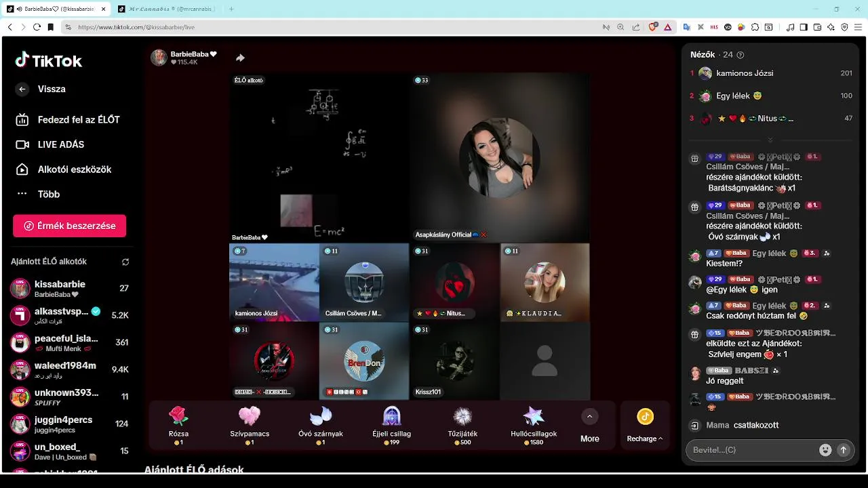Share the BarbieBaba live stream
This screenshot has height=488, width=868.
[x=240, y=58]
